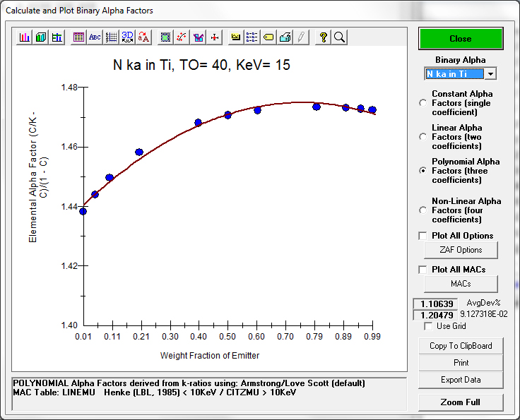520x420 pixels.
Task: Choose Linear Alpha Factors radio option
Action: tap(423, 137)
